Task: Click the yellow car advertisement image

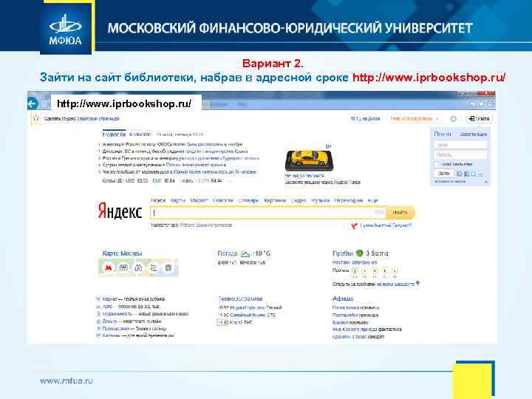Action: click(x=309, y=160)
